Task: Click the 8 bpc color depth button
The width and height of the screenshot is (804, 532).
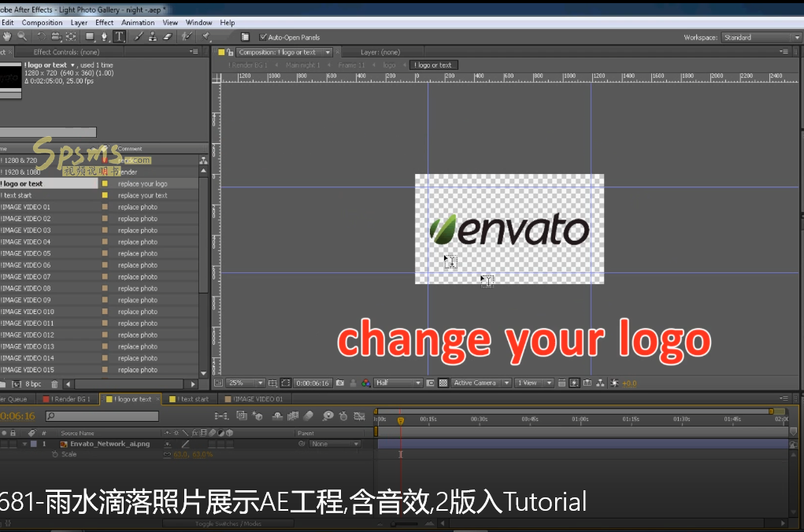Action: point(33,384)
